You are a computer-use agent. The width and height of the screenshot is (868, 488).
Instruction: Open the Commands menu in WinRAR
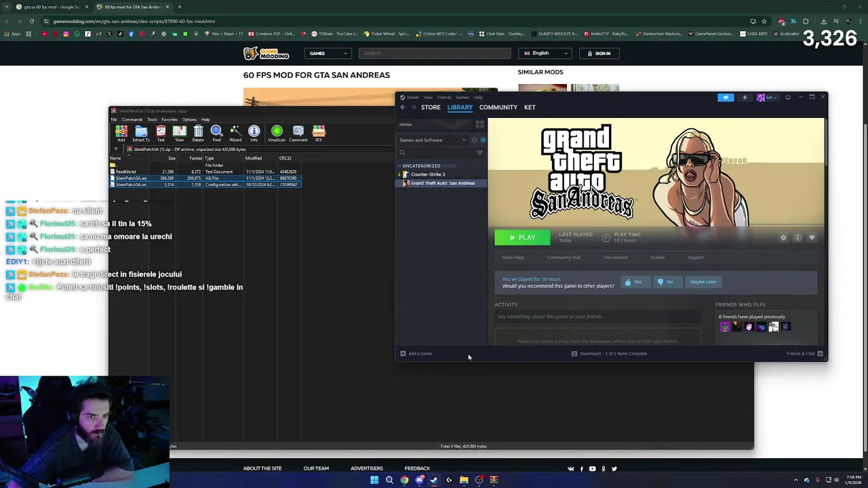132,119
